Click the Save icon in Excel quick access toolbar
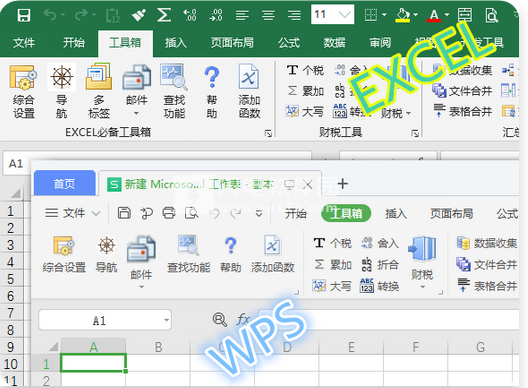528x388 pixels. [24, 15]
